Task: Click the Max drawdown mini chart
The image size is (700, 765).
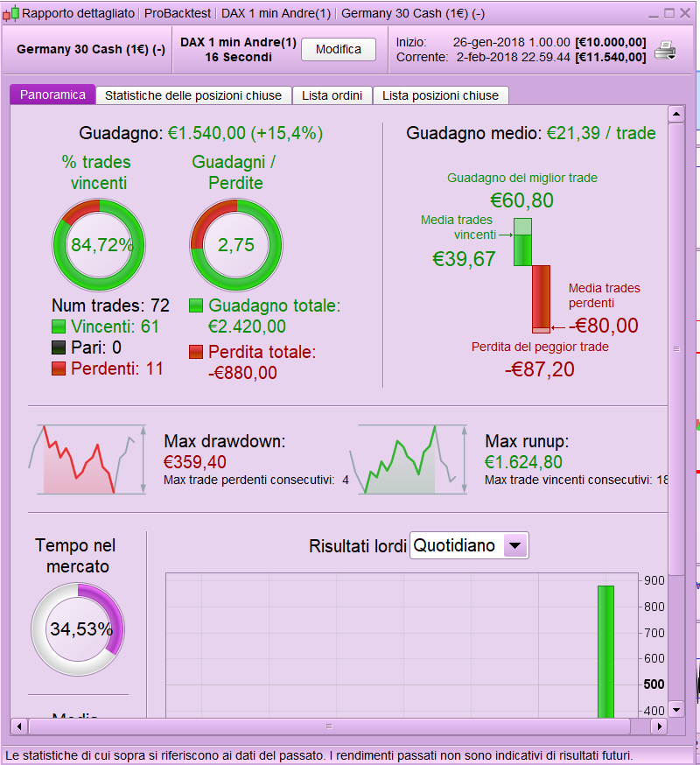Action: tap(87, 460)
